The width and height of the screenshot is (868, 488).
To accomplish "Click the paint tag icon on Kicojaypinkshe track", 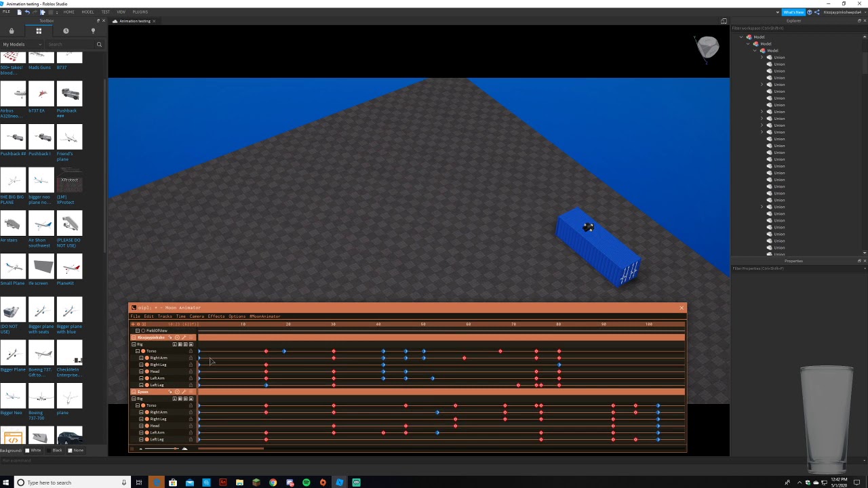I will tap(170, 338).
